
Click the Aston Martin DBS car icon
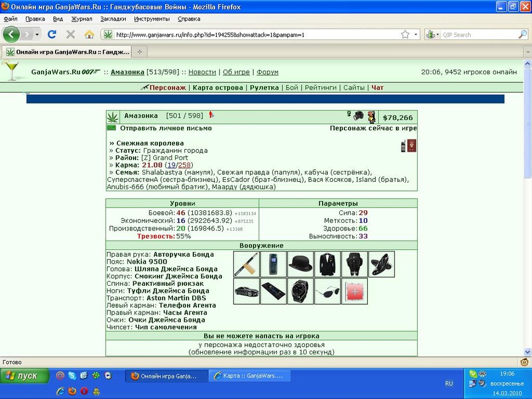point(247,291)
